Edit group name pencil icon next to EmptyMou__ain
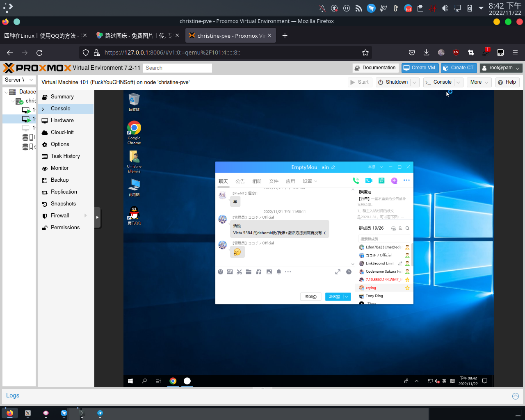525x420 pixels. [333, 167]
